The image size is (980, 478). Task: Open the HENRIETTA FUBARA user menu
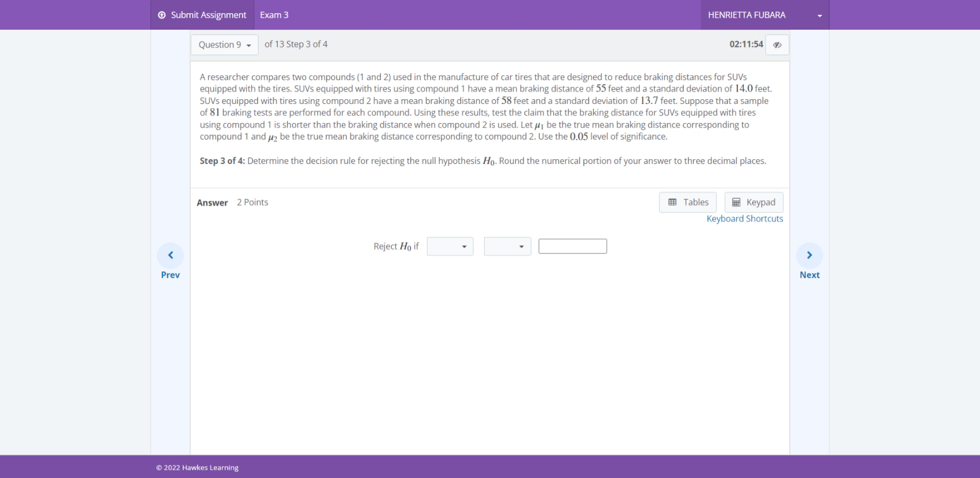(x=765, y=15)
